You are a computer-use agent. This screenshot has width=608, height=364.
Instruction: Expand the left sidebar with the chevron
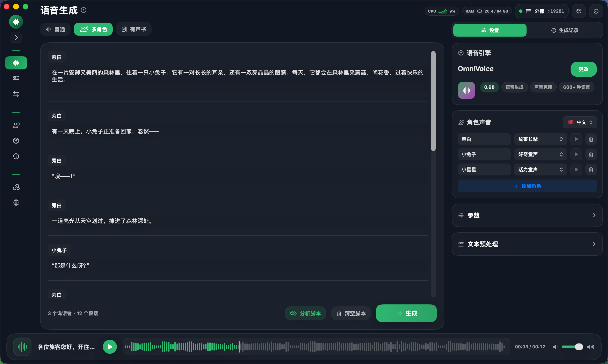click(x=16, y=38)
